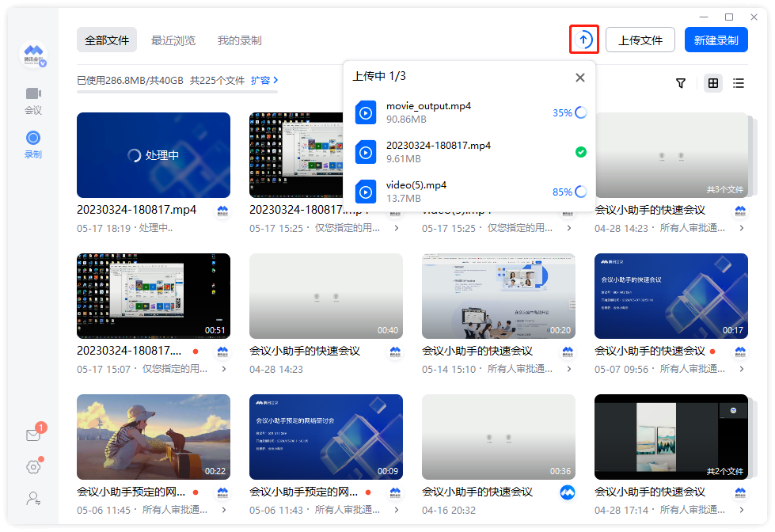This screenshot has height=532, width=775.
Task: Select the movie_output.mp4 file name
Action: [x=428, y=106]
